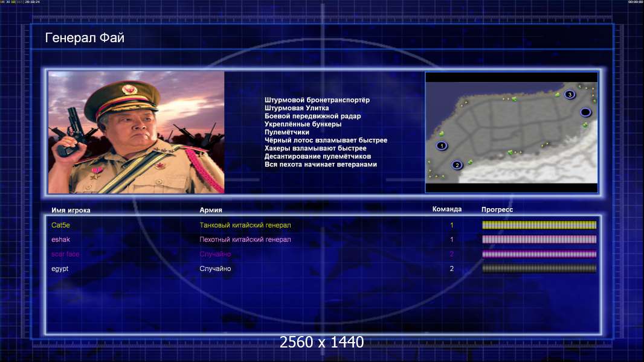Screen dimensions: 644x362
Task: Click 'Десантирование пулемётчиков' line
Action: 318,156
